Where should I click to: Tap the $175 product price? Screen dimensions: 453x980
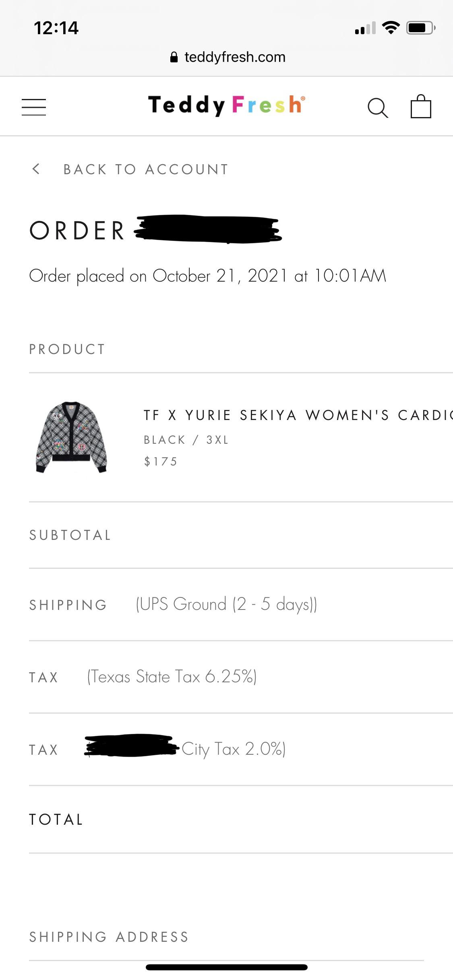[161, 461]
